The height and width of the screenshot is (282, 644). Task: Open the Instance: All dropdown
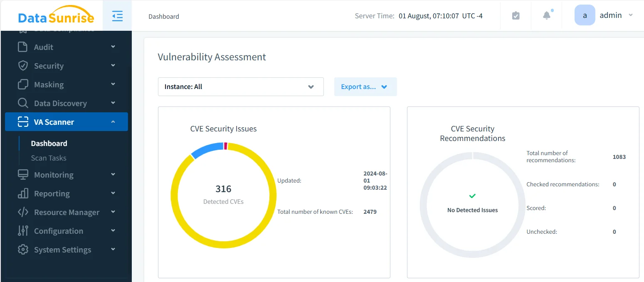click(241, 87)
